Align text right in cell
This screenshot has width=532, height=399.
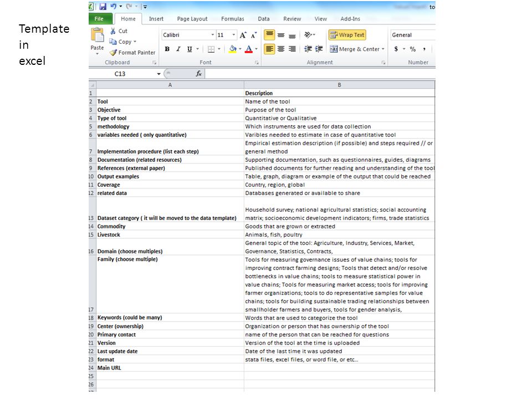click(x=292, y=49)
